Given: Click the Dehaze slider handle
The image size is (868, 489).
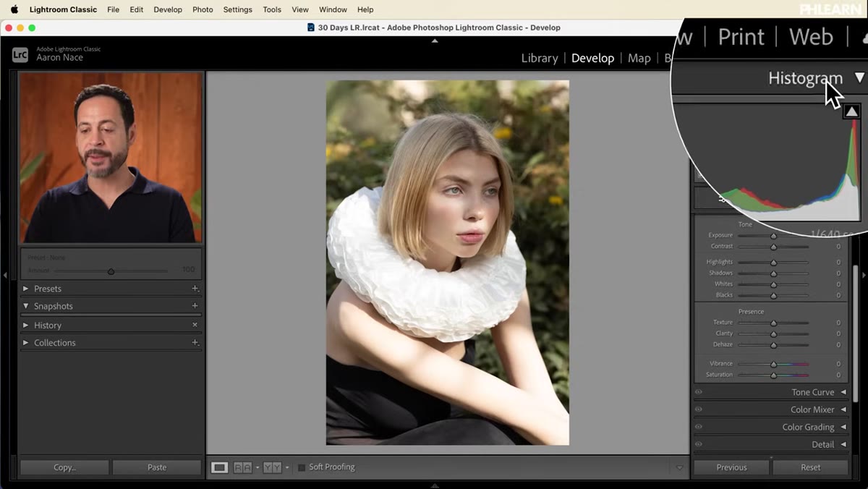Looking at the screenshot, I should click(x=773, y=345).
